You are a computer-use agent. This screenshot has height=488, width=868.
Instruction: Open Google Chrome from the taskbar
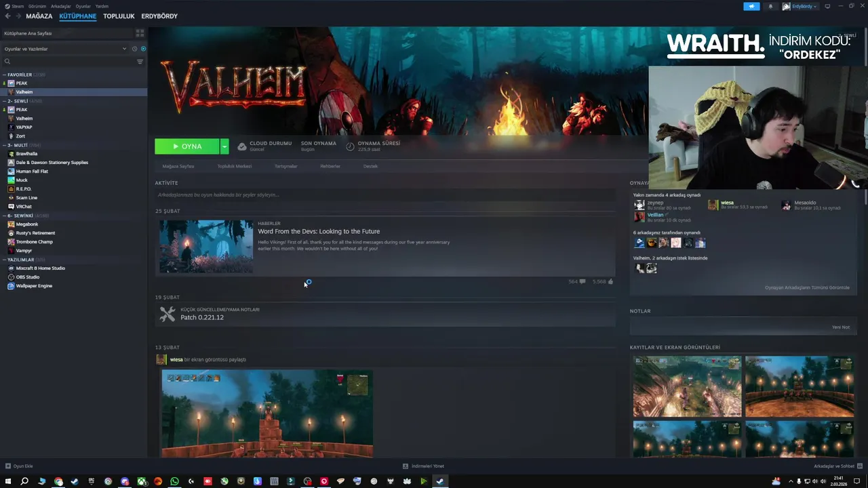(x=58, y=481)
